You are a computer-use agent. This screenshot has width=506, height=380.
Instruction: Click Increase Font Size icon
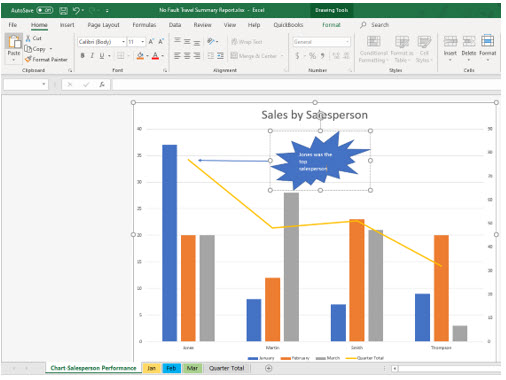pyautogui.click(x=151, y=42)
